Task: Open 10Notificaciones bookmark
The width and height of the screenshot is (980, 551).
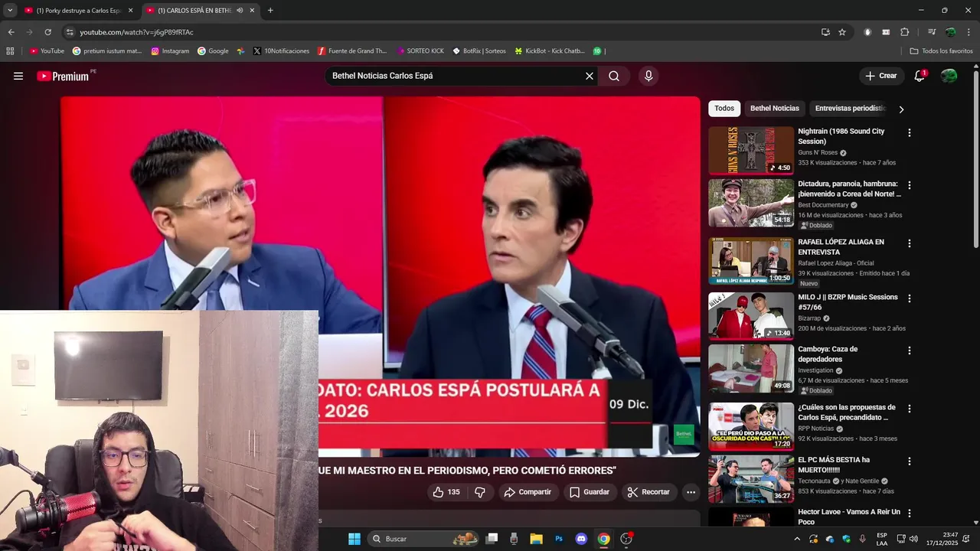Action: coord(280,51)
